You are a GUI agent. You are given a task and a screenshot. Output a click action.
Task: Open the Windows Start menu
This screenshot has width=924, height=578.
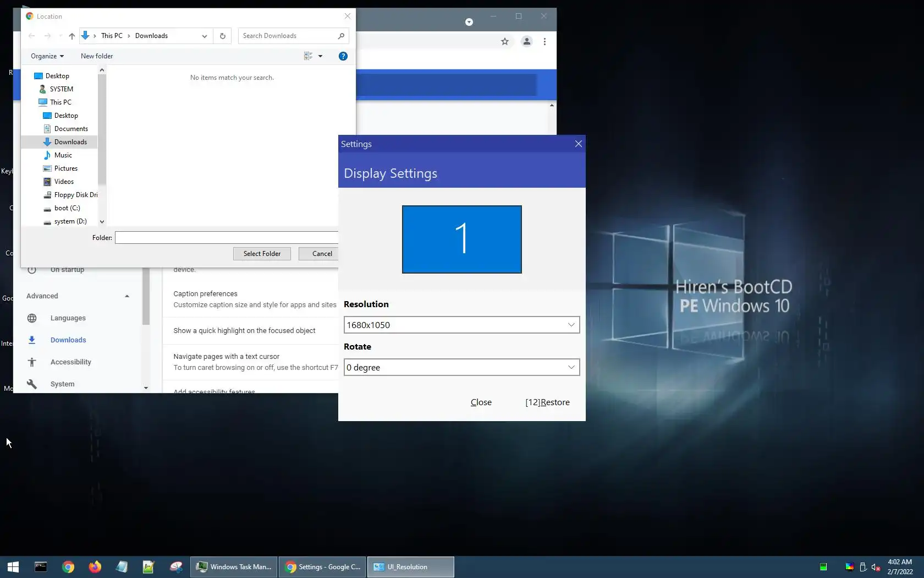pyautogui.click(x=13, y=567)
